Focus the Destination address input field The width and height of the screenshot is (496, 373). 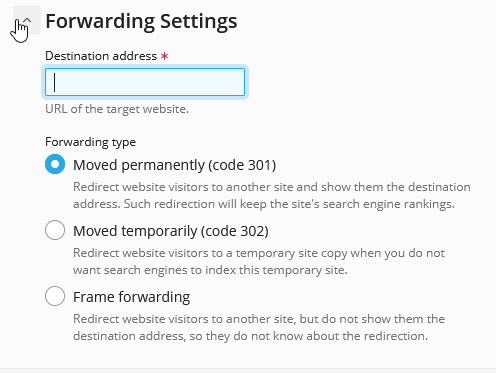point(145,82)
